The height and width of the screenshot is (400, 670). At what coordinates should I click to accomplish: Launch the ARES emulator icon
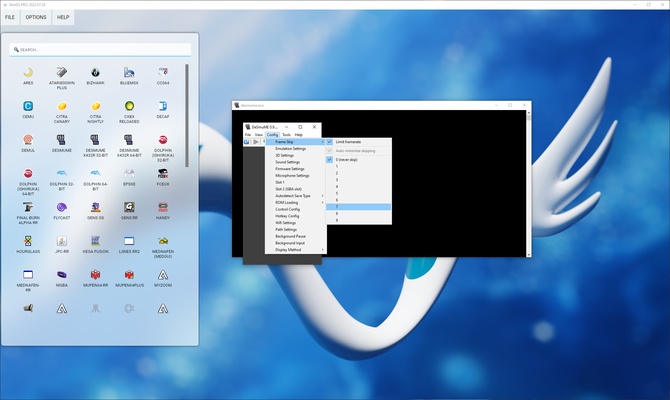[x=28, y=72]
